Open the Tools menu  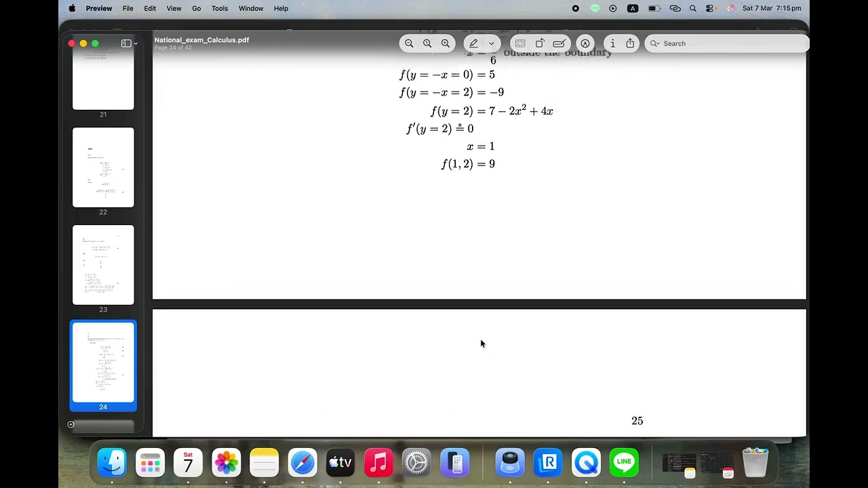coord(220,8)
